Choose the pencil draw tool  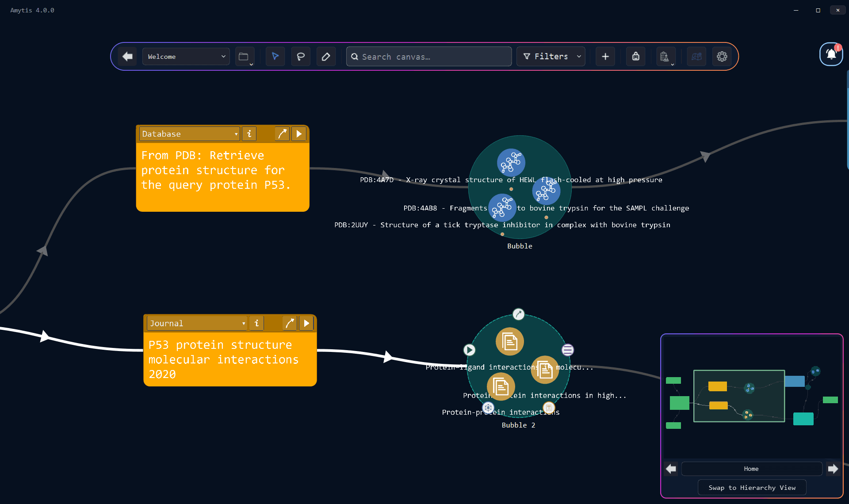[326, 57]
